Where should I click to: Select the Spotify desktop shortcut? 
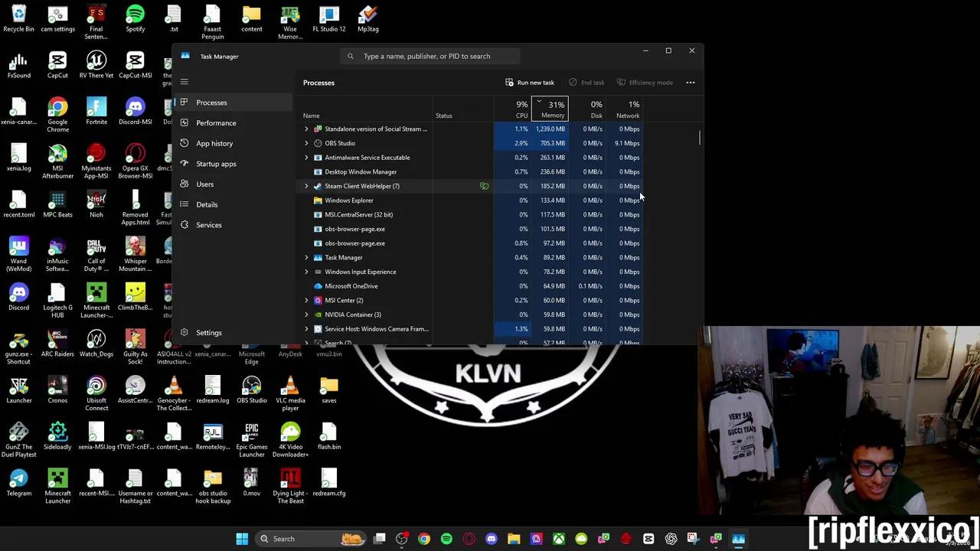pyautogui.click(x=135, y=19)
